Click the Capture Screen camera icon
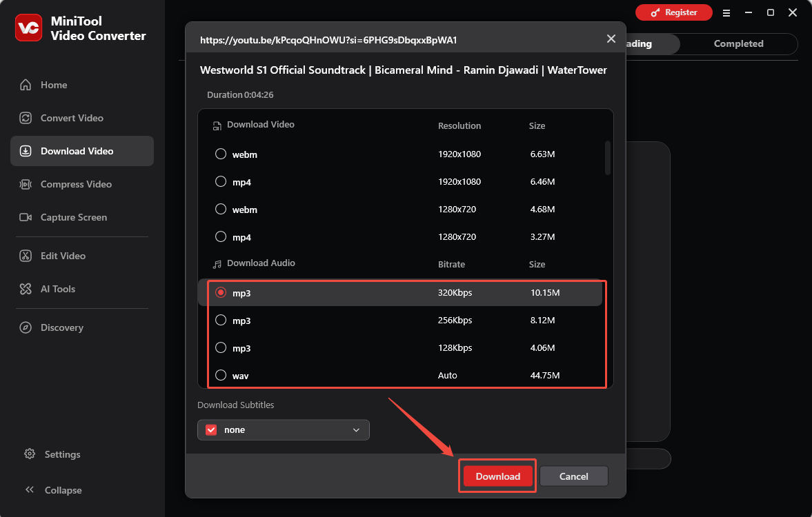Screen dimensions: 812x517 click(x=26, y=217)
